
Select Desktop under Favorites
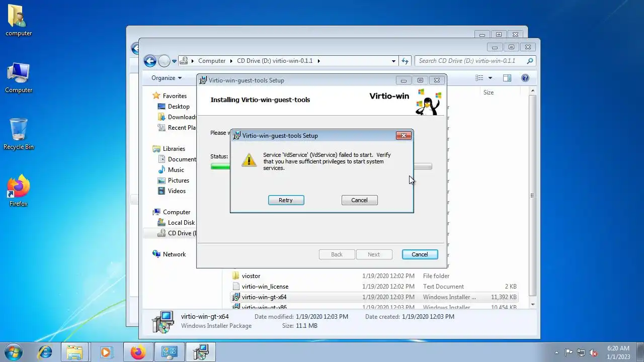[x=179, y=107]
